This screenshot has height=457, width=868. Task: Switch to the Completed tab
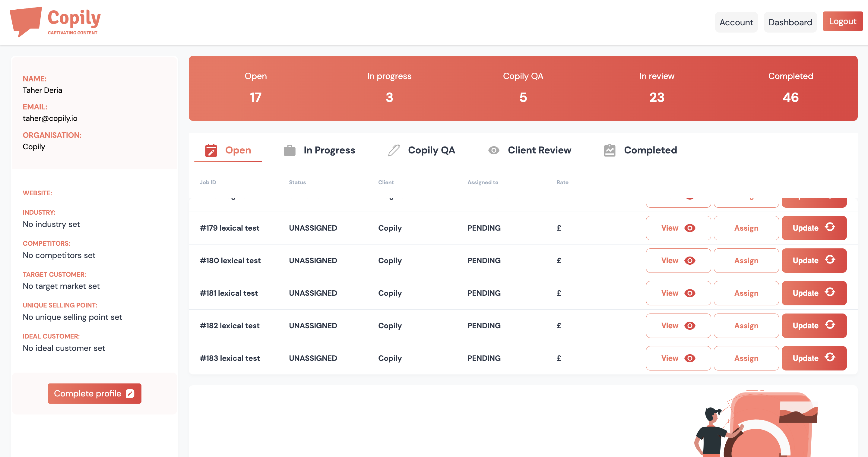tap(640, 150)
